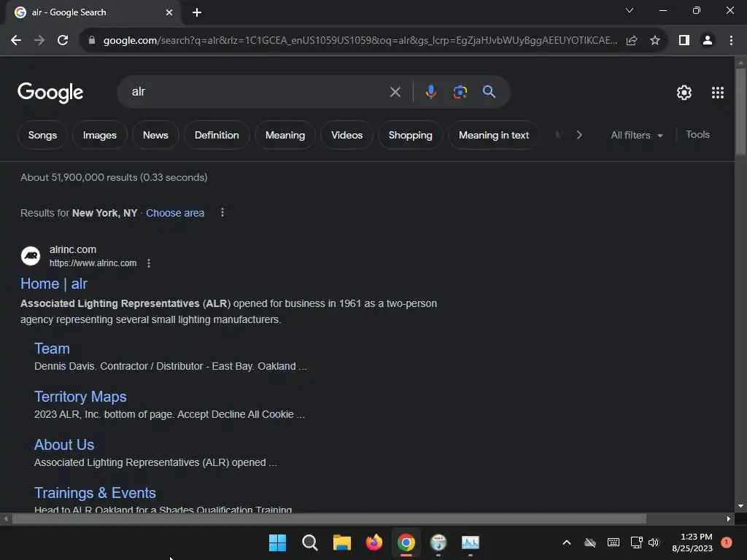The image size is (747, 560).
Task: Search by voice microphone icon
Action: [430, 92]
